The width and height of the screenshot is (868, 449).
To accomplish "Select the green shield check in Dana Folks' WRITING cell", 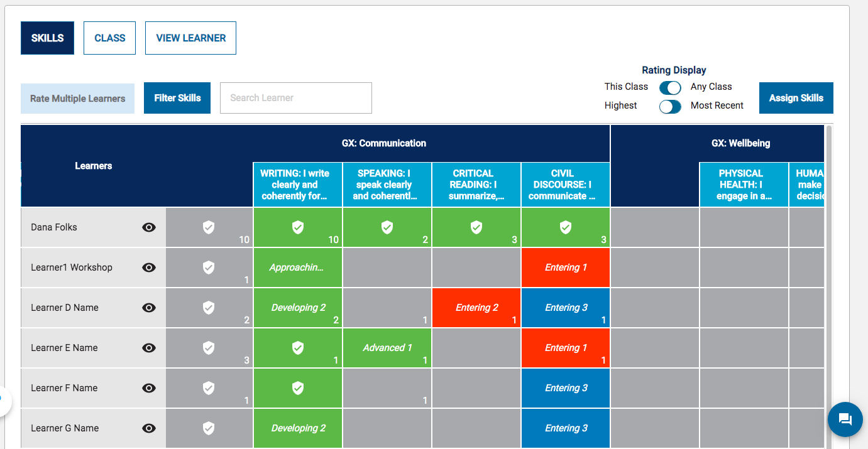I will (x=297, y=228).
